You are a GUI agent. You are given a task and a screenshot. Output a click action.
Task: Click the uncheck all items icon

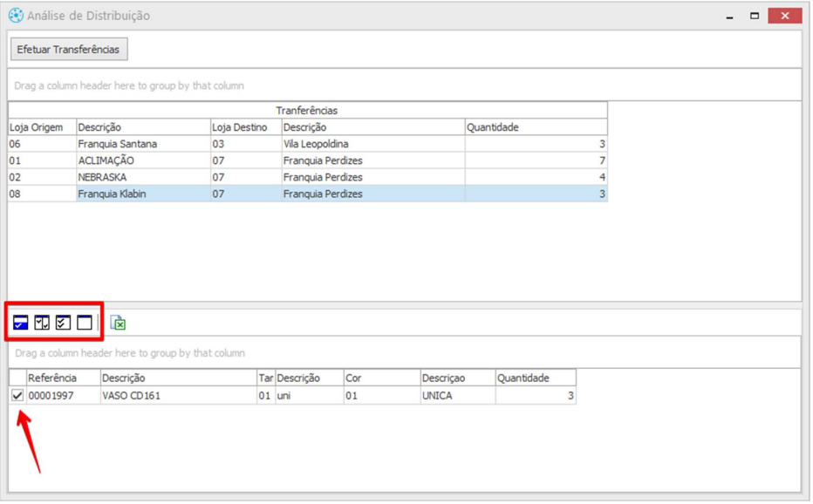(85, 323)
